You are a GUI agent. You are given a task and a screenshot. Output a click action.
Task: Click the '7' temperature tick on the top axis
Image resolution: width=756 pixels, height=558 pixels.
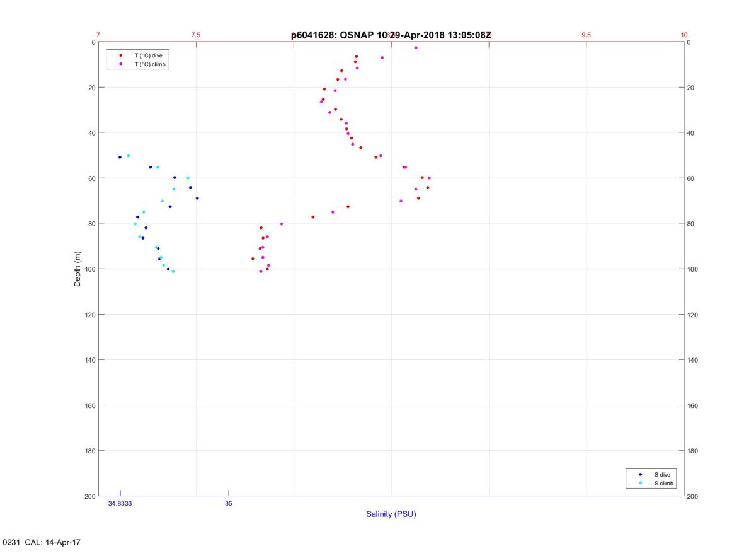pyautogui.click(x=98, y=35)
